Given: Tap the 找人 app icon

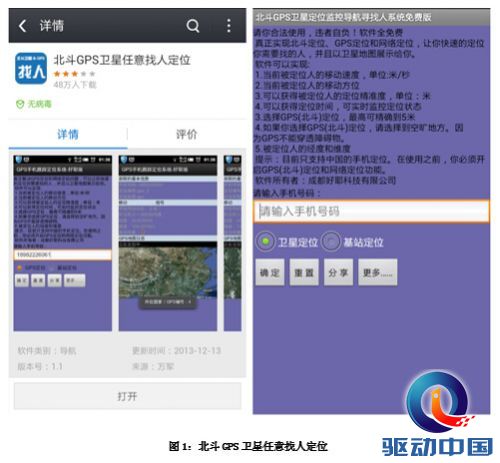Looking at the screenshot, I should [x=31, y=68].
